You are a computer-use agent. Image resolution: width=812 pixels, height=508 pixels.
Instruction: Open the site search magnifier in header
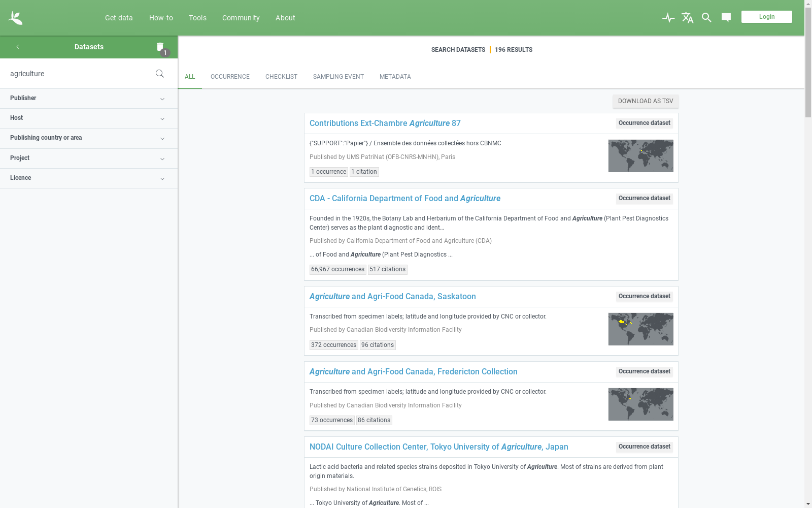(706, 18)
